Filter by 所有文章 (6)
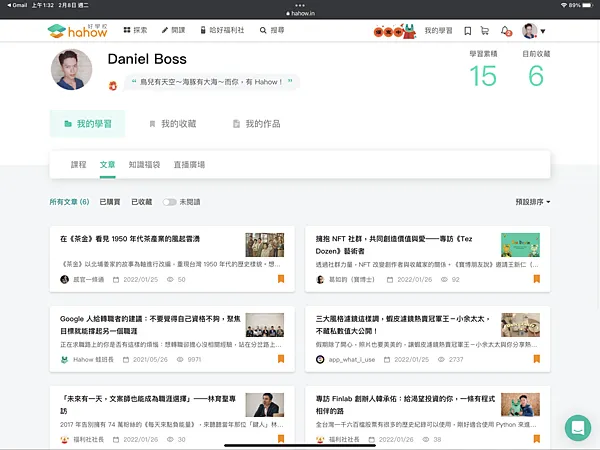The image size is (600, 450). (x=69, y=202)
